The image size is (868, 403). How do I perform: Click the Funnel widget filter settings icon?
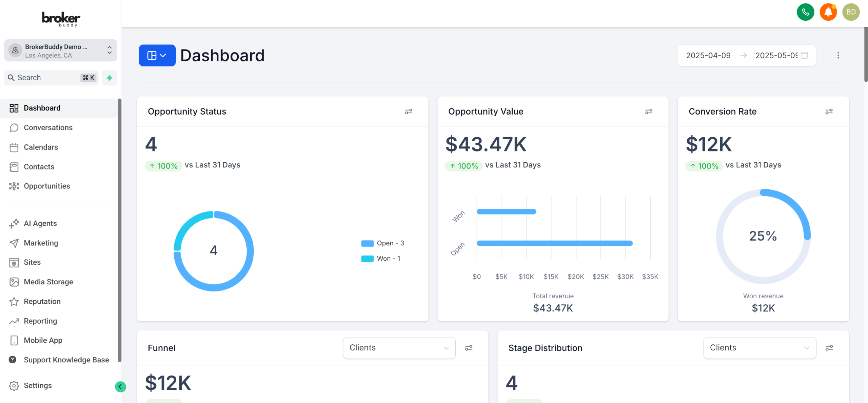(x=469, y=348)
